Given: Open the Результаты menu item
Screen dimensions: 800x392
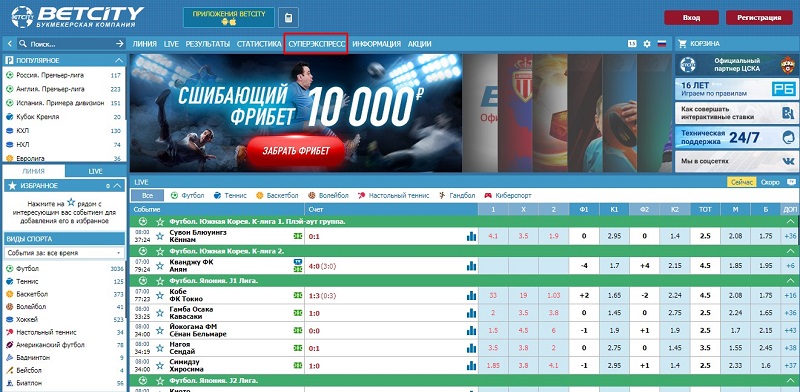Looking at the screenshot, I should [208, 44].
